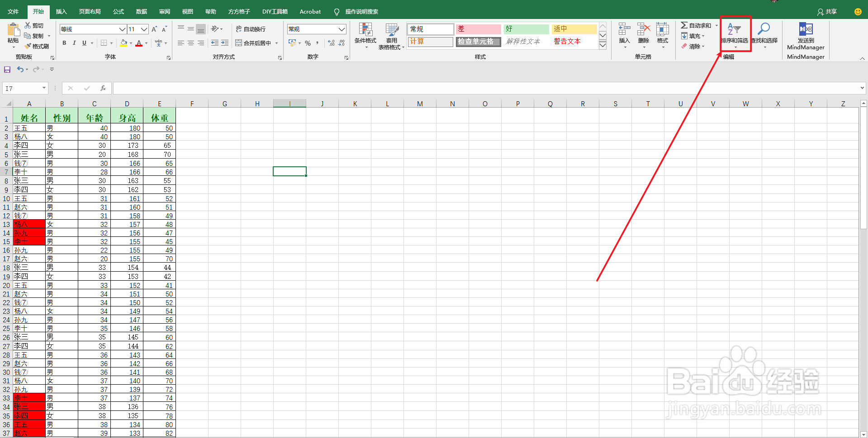Image resolution: width=868 pixels, height=438 pixels.
Task: Align text to the left
Action: coord(181,43)
